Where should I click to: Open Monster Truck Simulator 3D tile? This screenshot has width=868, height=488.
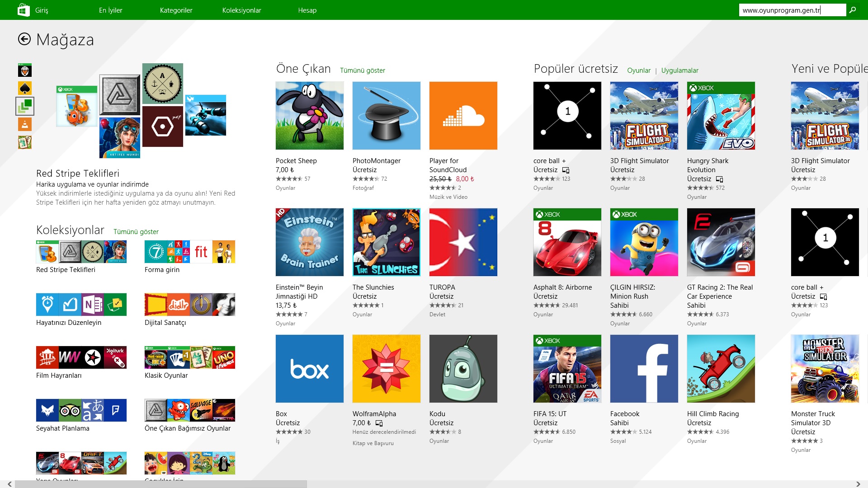tap(825, 369)
